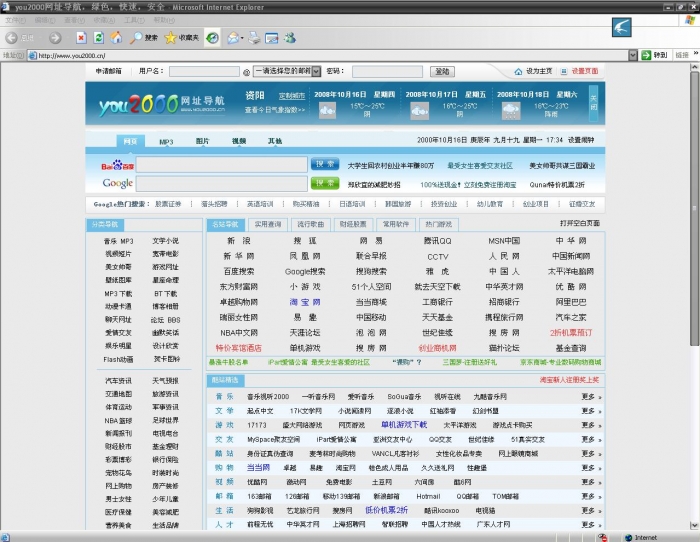Click the 定制城市 link
700x542 pixels.
click(x=292, y=96)
